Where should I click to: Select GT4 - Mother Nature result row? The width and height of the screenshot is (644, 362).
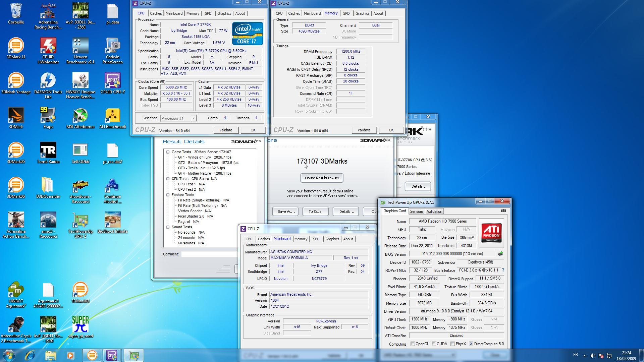tap(205, 174)
